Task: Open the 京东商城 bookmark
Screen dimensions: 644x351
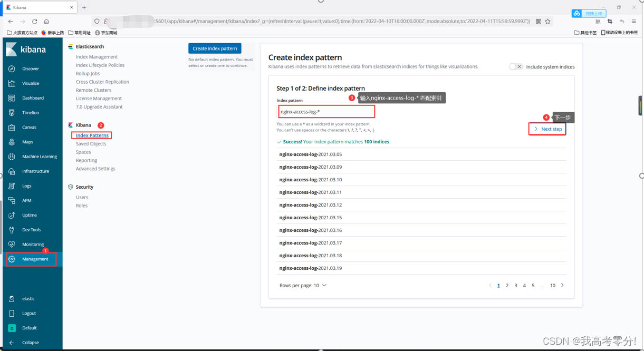Action: [x=106, y=33]
